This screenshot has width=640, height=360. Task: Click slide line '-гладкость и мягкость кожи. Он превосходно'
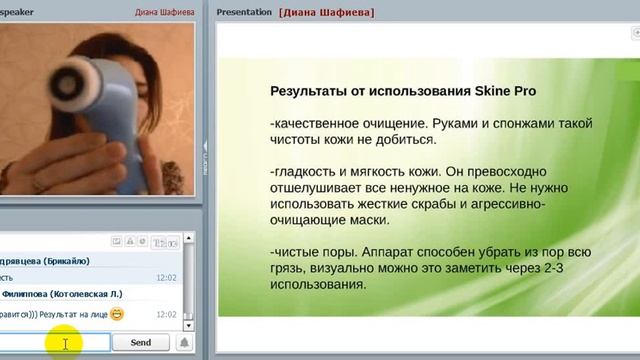pyautogui.click(x=408, y=171)
